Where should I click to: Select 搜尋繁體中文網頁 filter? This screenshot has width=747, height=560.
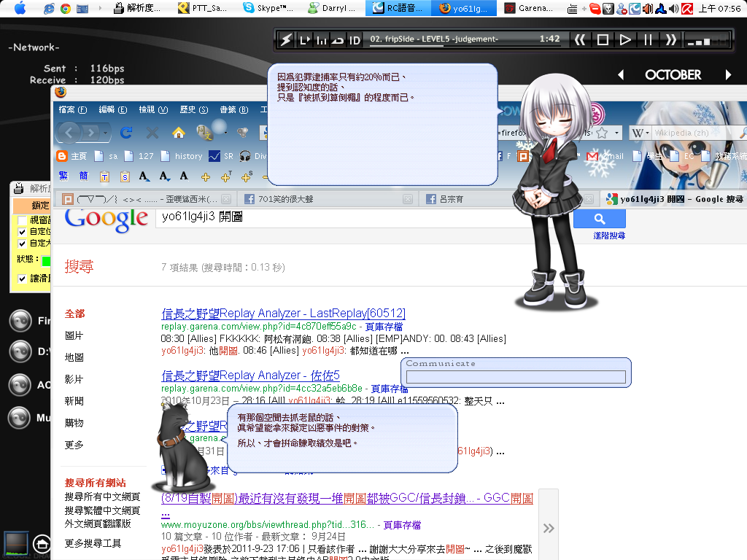point(102,510)
